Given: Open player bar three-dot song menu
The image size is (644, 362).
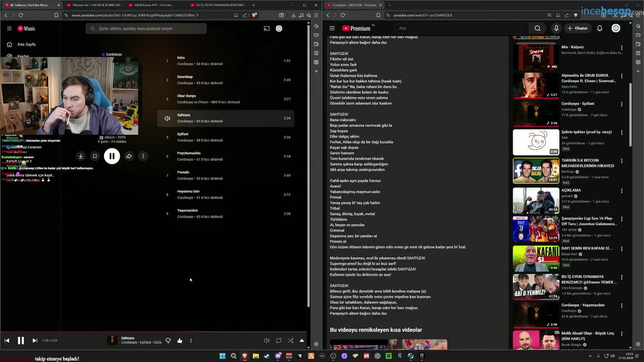Looking at the screenshot, I should point(191,340).
